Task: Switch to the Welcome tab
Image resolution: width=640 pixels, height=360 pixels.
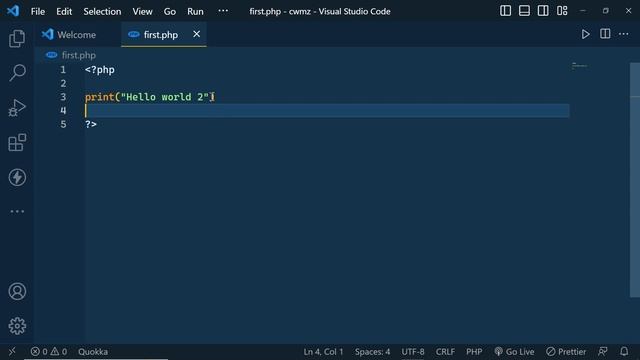Action: pyautogui.click(x=77, y=35)
